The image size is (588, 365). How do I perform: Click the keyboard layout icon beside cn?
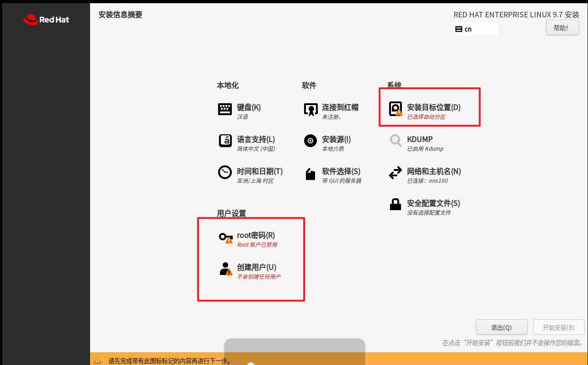coord(459,29)
